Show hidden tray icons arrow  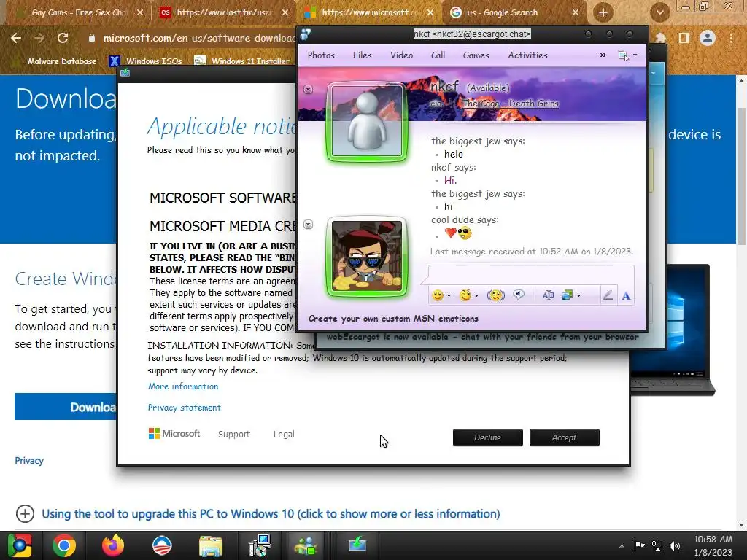tap(622, 546)
